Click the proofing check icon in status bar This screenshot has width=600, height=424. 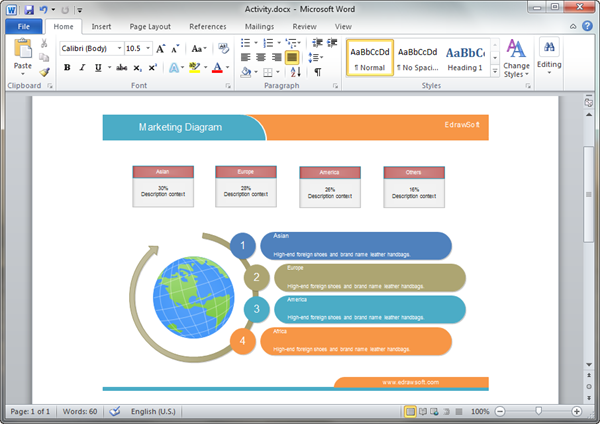click(x=114, y=411)
